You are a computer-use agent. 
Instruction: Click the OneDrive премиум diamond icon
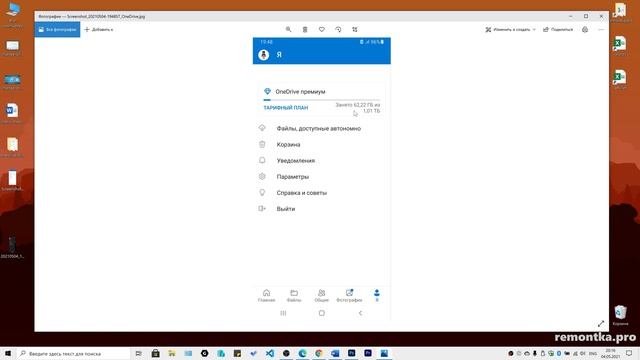tap(267, 91)
